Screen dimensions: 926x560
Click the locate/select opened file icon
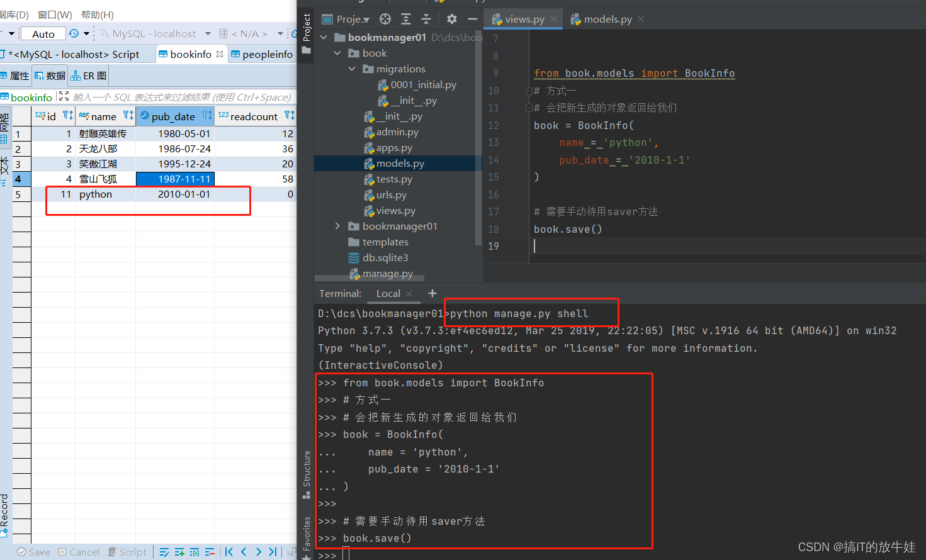(385, 19)
